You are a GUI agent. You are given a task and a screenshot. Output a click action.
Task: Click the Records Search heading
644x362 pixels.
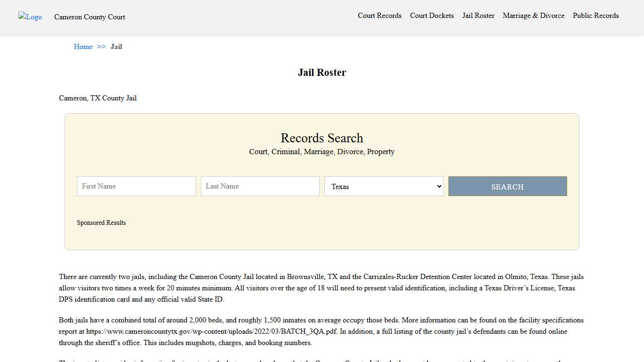click(322, 138)
